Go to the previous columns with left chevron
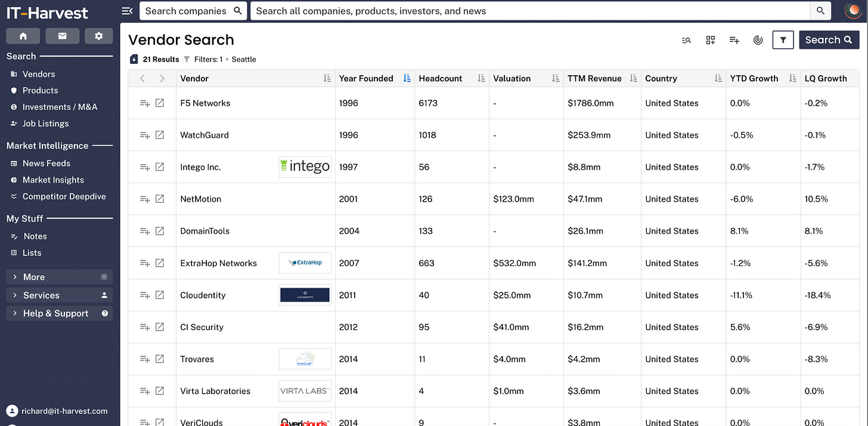This screenshot has width=868, height=426. [x=142, y=78]
